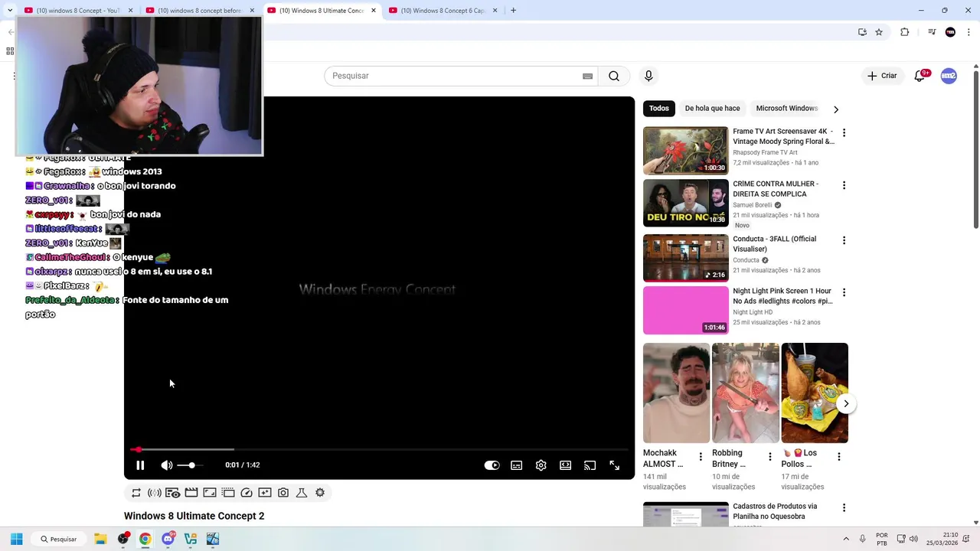Enter fullscreen mode on the player

pos(614,465)
